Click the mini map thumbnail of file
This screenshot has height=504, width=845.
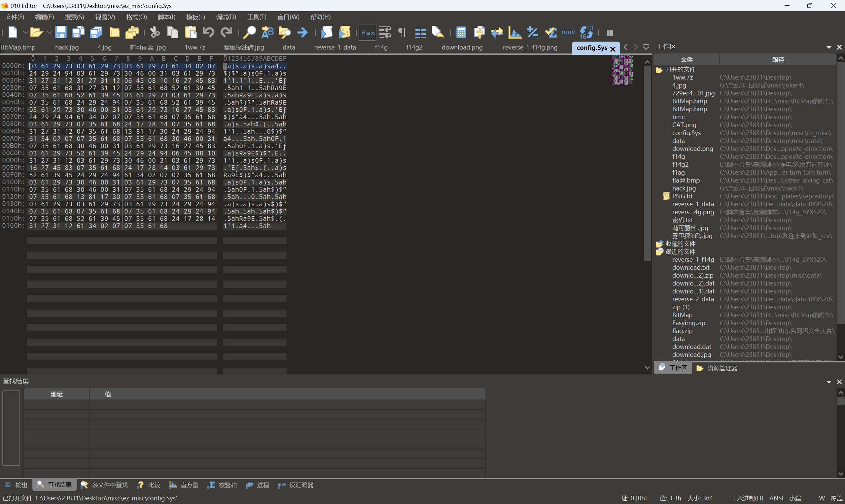pos(622,70)
